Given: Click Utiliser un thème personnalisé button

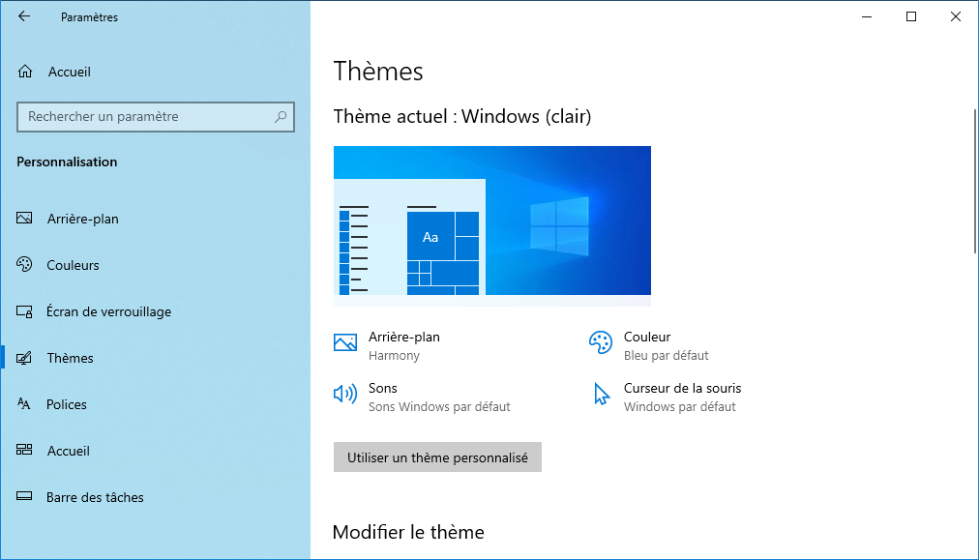Looking at the screenshot, I should [437, 457].
